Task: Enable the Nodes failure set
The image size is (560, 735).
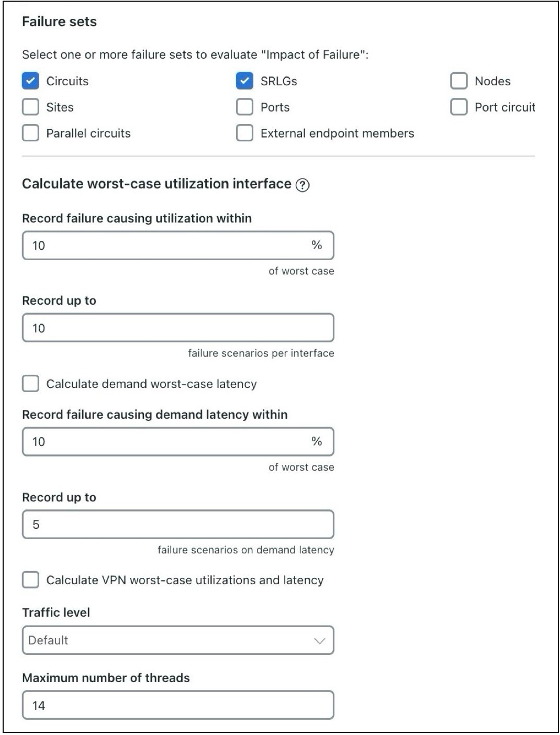Action: click(x=460, y=81)
